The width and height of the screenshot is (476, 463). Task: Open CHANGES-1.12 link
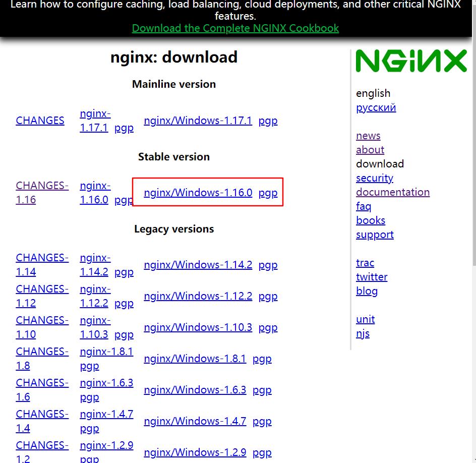click(42, 296)
